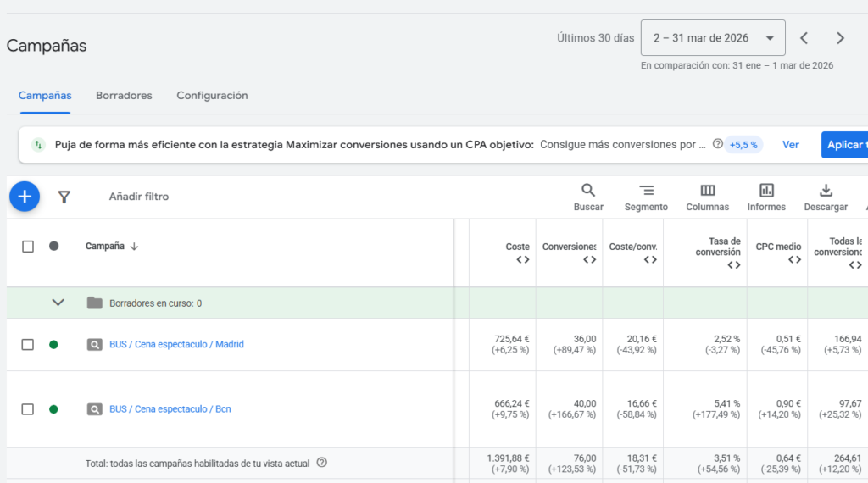868x483 pixels.
Task: Open status dropdown of Madrid campaign
Action: click(53, 345)
